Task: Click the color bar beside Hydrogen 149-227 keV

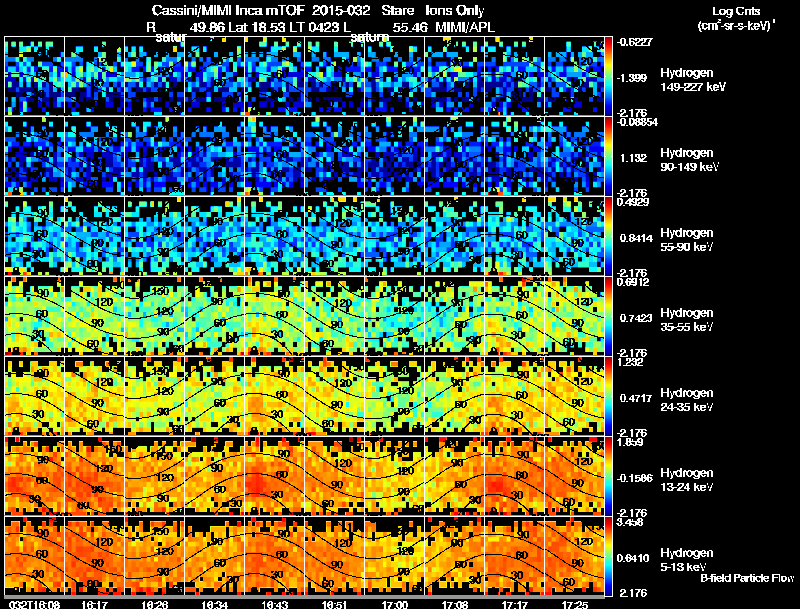Action: click(x=608, y=76)
